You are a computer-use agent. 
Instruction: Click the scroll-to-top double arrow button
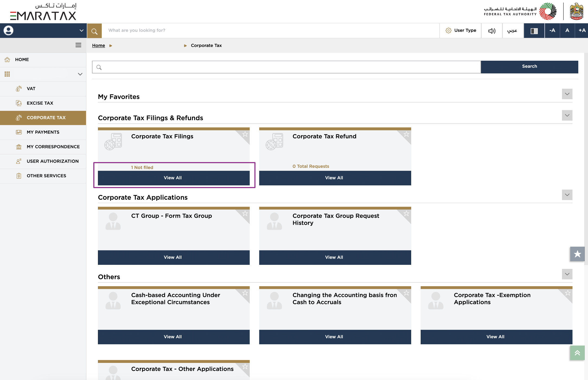[x=577, y=353]
